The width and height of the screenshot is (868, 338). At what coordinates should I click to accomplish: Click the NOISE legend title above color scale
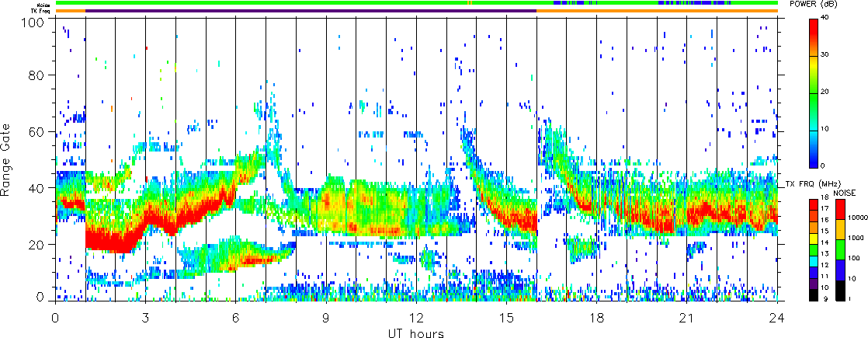pyautogui.click(x=845, y=191)
